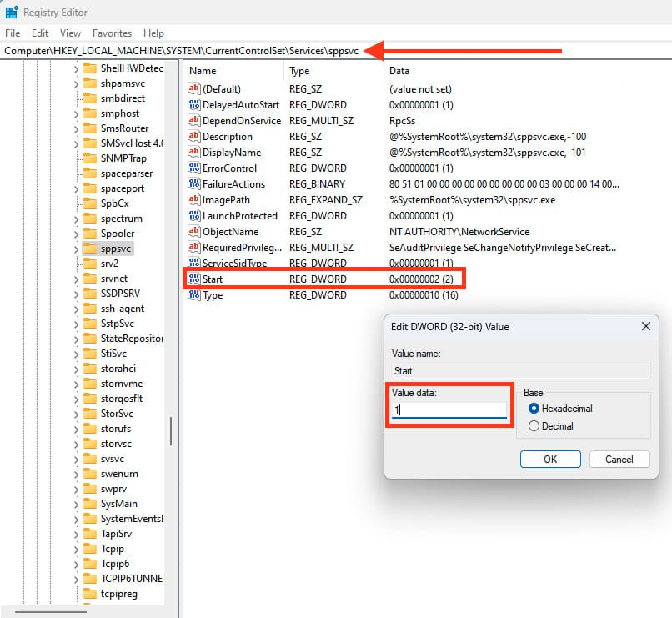Click the DelayedAutoStart DWORD value icon
The height and width of the screenshot is (618, 672).
194,105
